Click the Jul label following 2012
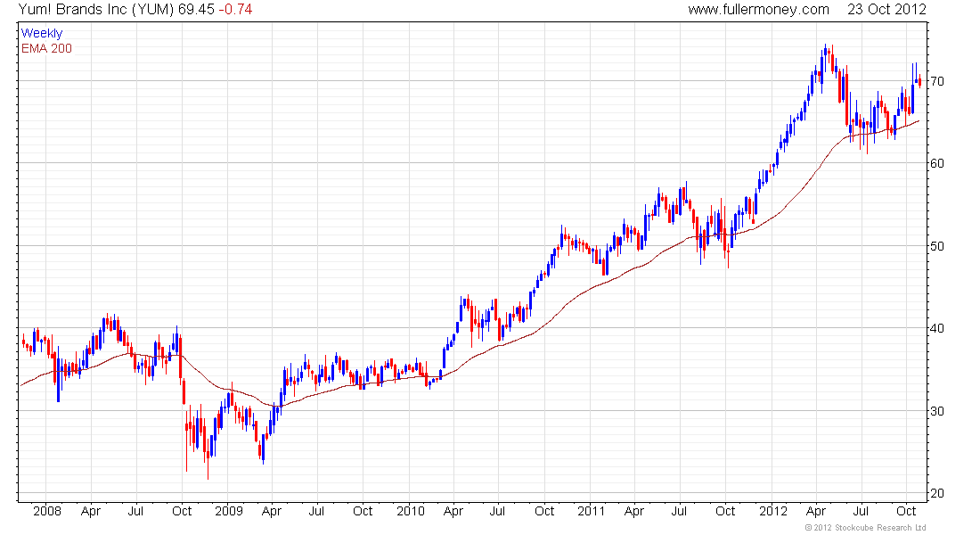 pos(862,511)
